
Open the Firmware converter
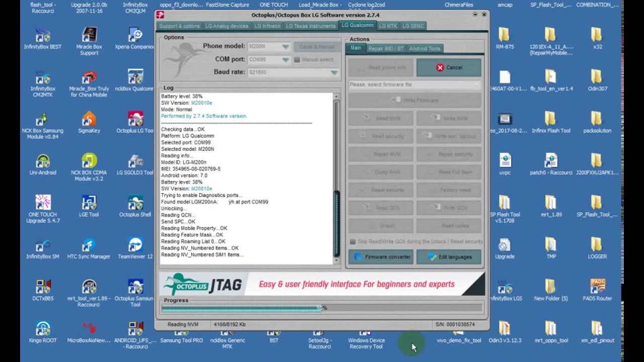(x=381, y=257)
